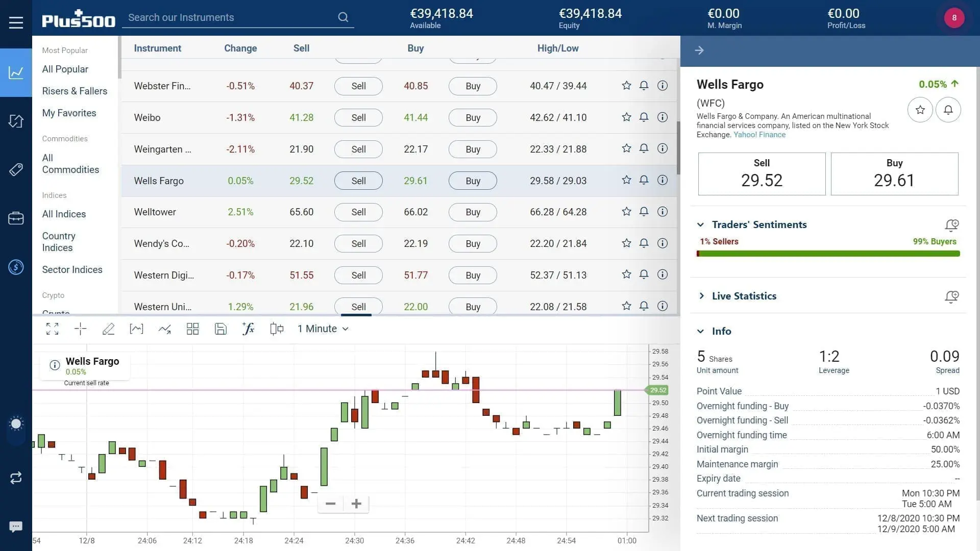Open the Trade chart sidebar icon

point(16,72)
